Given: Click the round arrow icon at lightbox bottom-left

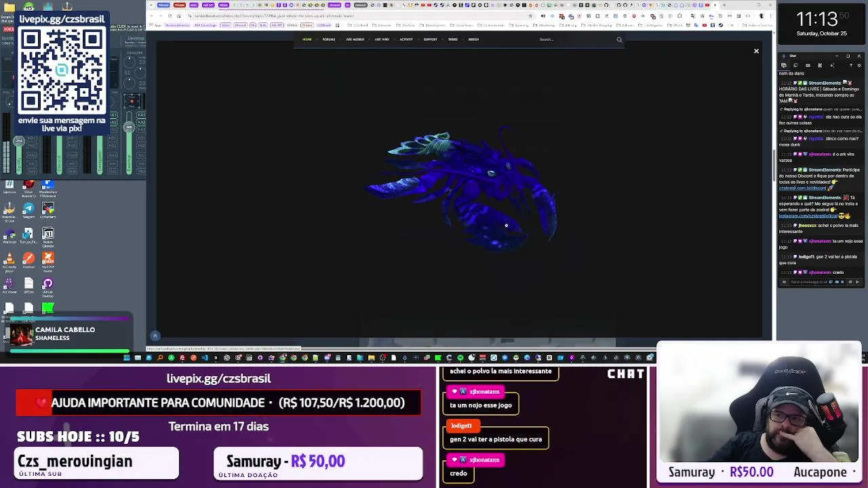Looking at the screenshot, I should (x=155, y=336).
